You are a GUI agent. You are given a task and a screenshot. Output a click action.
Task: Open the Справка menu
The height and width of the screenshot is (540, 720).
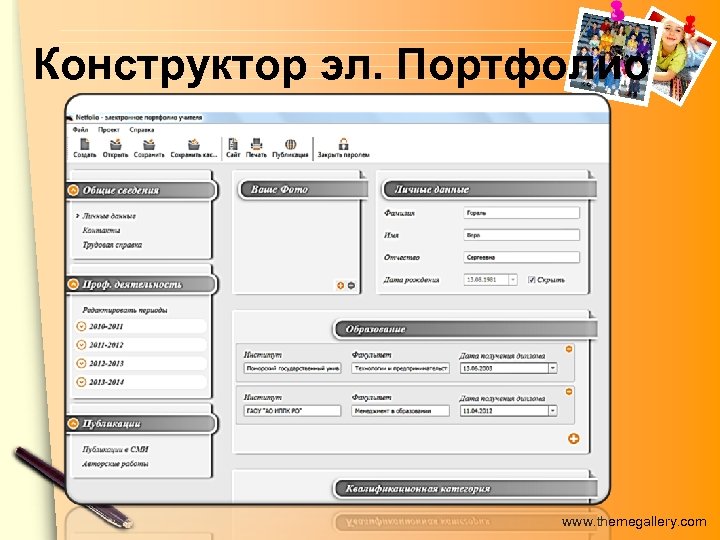pyautogui.click(x=141, y=129)
